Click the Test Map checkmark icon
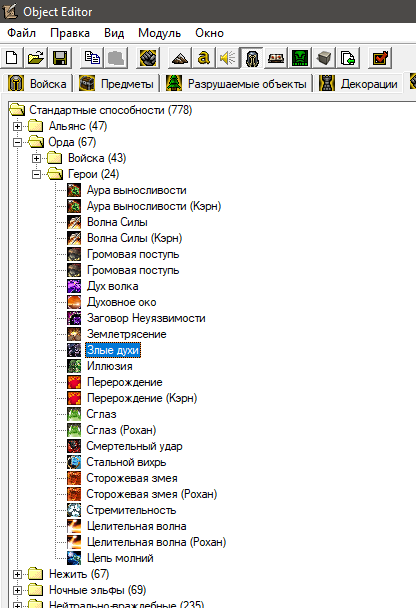Image resolution: width=416 pixels, height=608 pixels. click(x=380, y=58)
